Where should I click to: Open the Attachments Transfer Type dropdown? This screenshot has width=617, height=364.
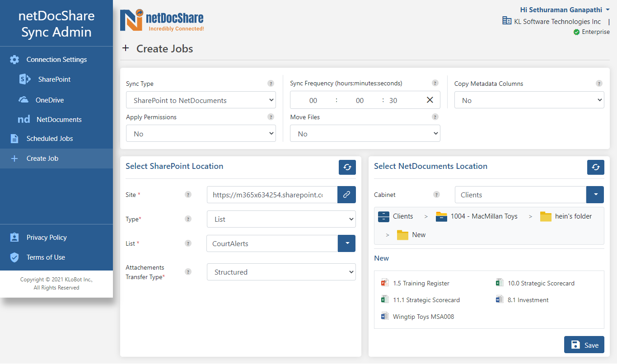click(281, 272)
